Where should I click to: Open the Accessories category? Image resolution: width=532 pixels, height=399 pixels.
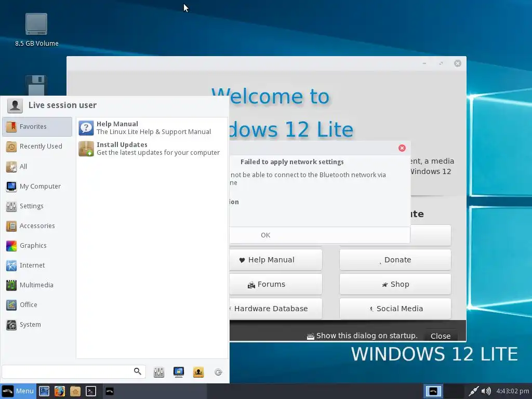37,225
